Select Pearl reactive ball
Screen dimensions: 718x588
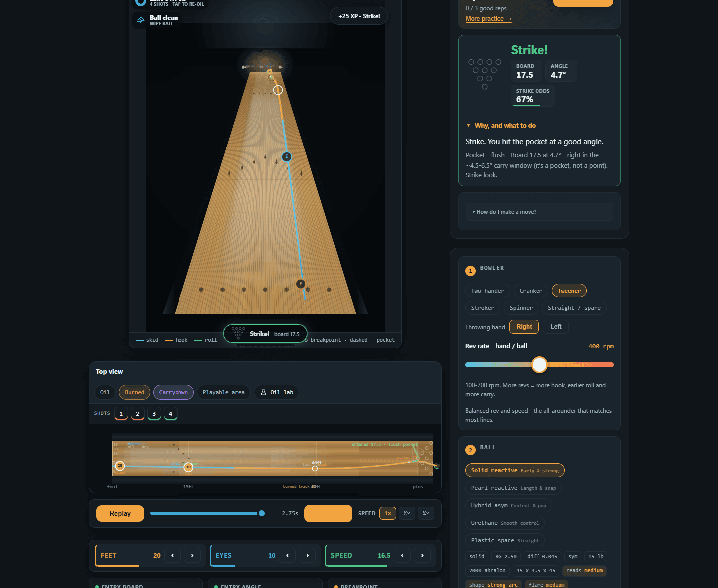(514, 488)
